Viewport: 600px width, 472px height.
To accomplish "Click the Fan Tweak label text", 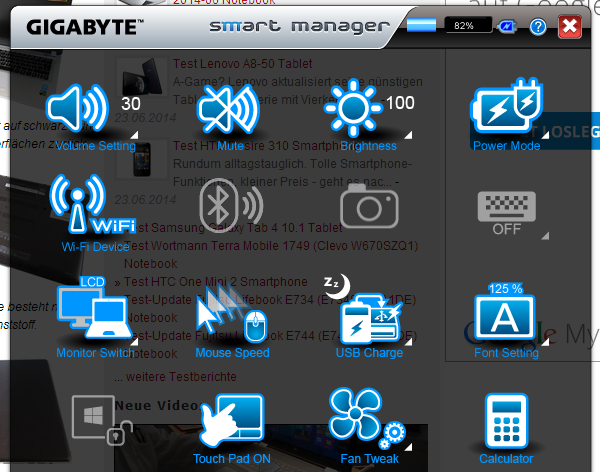I will (369, 459).
